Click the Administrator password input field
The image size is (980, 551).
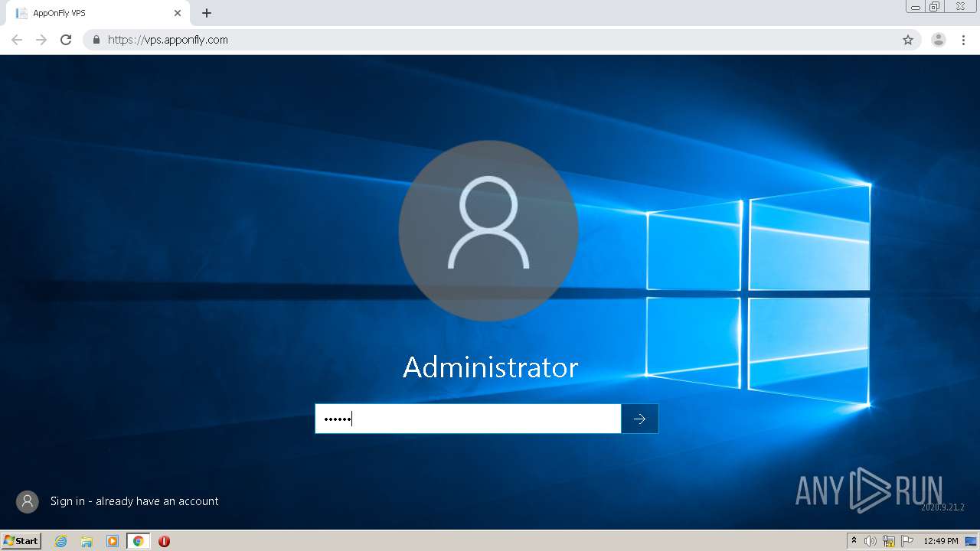tap(468, 419)
